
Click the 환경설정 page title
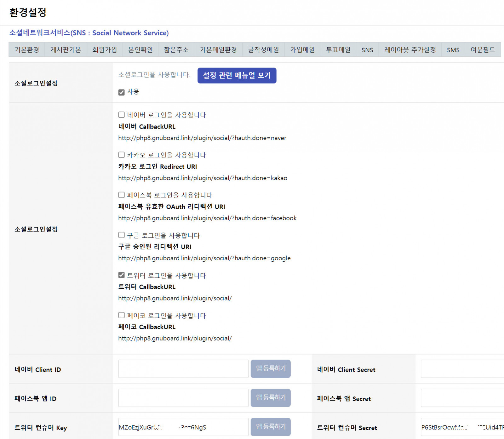tap(28, 12)
